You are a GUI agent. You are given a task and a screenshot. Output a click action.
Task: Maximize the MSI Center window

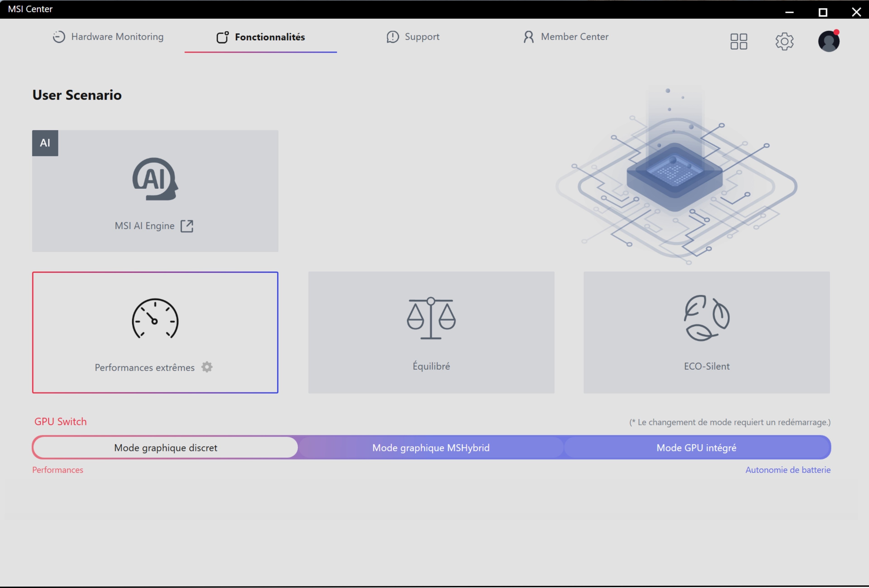[823, 12]
